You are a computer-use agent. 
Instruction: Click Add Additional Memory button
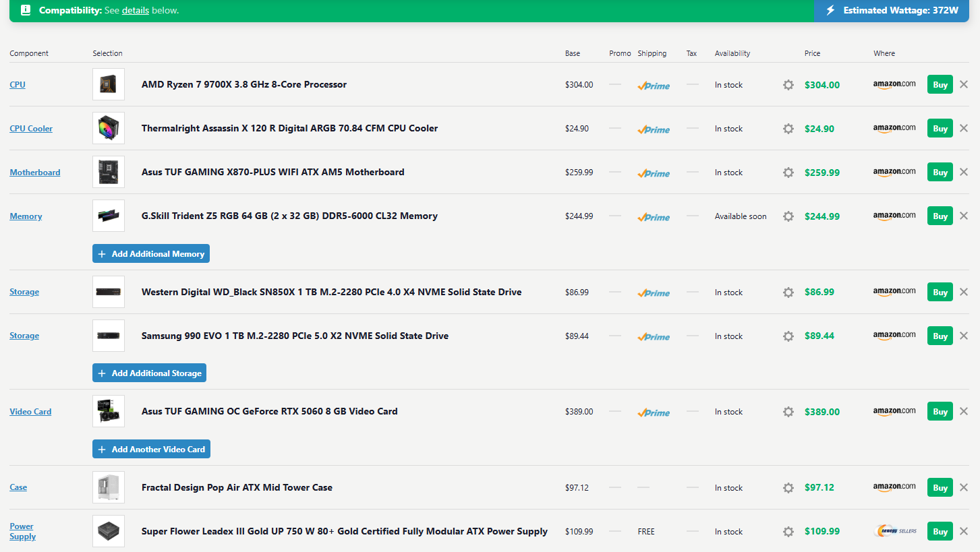click(x=151, y=254)
